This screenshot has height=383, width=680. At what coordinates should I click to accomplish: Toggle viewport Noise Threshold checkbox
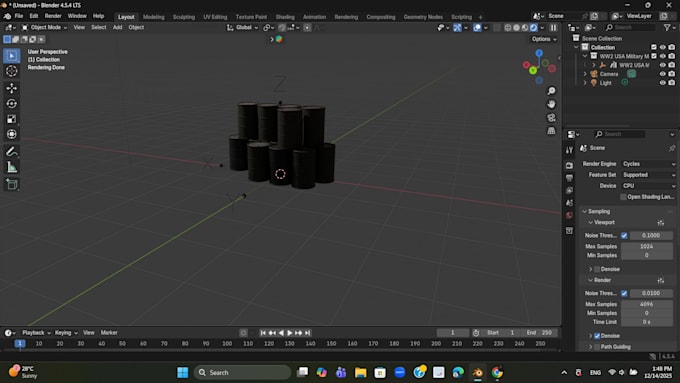(624, 235)
